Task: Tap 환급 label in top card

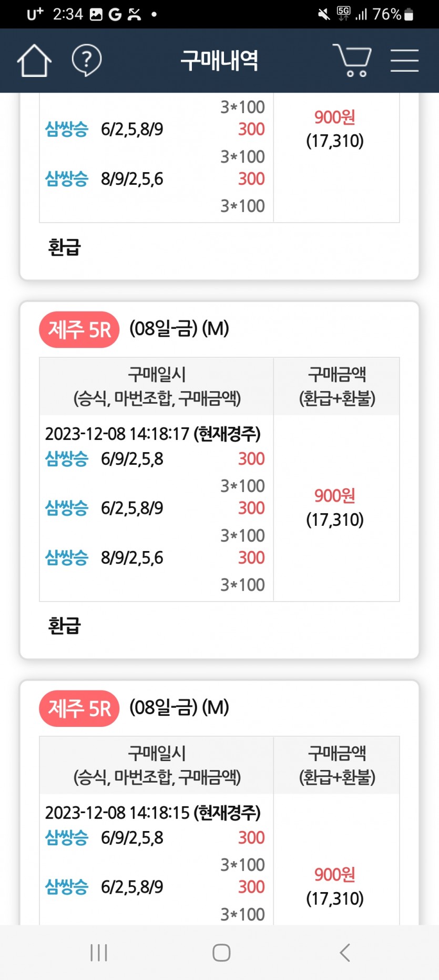Action: [x=64, y=247]
